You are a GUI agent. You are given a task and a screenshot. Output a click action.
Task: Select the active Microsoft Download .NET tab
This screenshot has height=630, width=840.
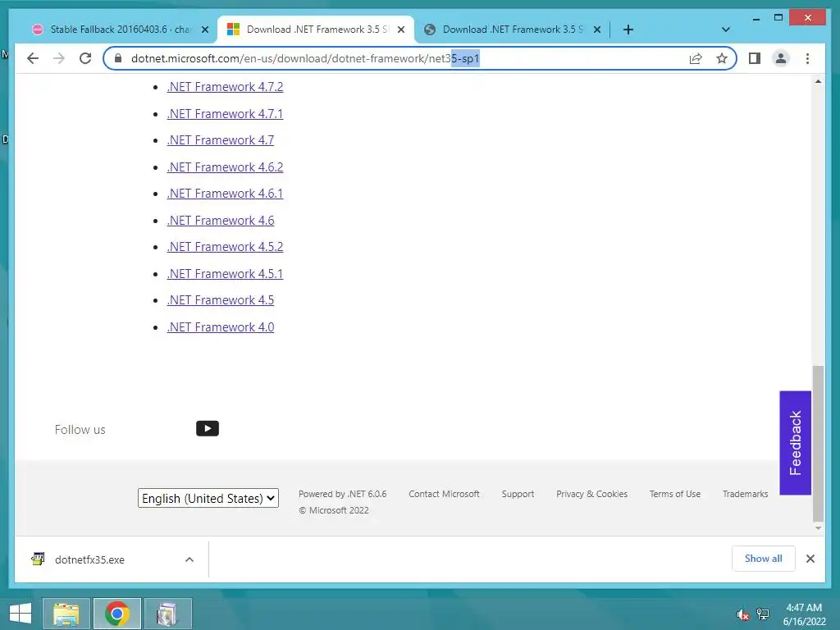tap(316, 30)
